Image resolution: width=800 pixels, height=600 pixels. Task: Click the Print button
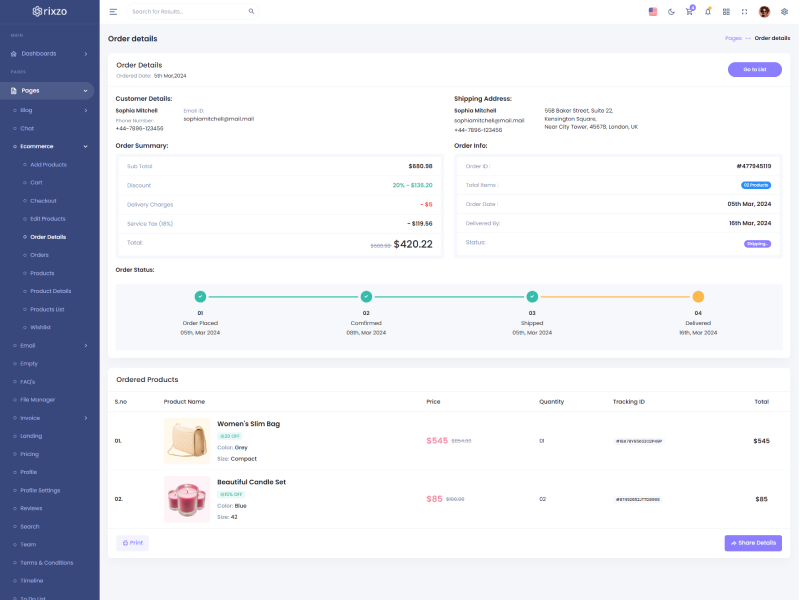(132, 543)
